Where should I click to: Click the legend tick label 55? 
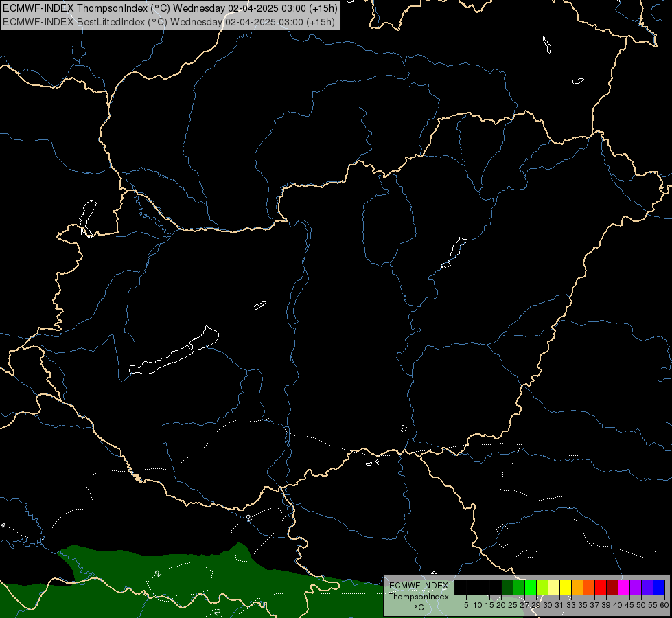[652, 605]
